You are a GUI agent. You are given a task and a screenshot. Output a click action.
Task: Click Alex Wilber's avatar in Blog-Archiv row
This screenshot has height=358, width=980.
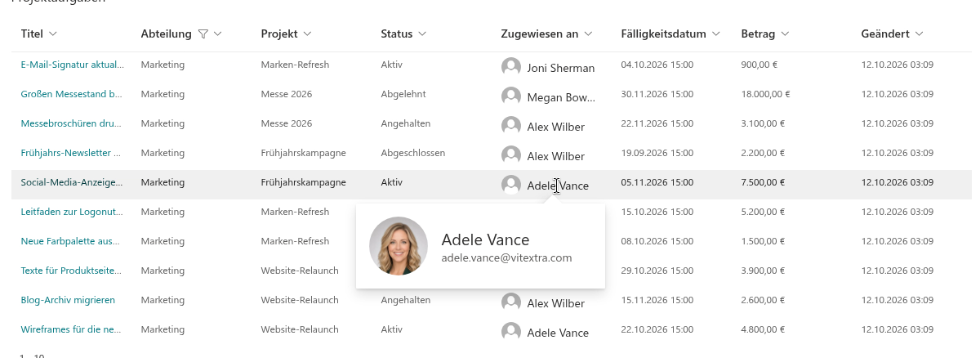click(x=511, y=302)
